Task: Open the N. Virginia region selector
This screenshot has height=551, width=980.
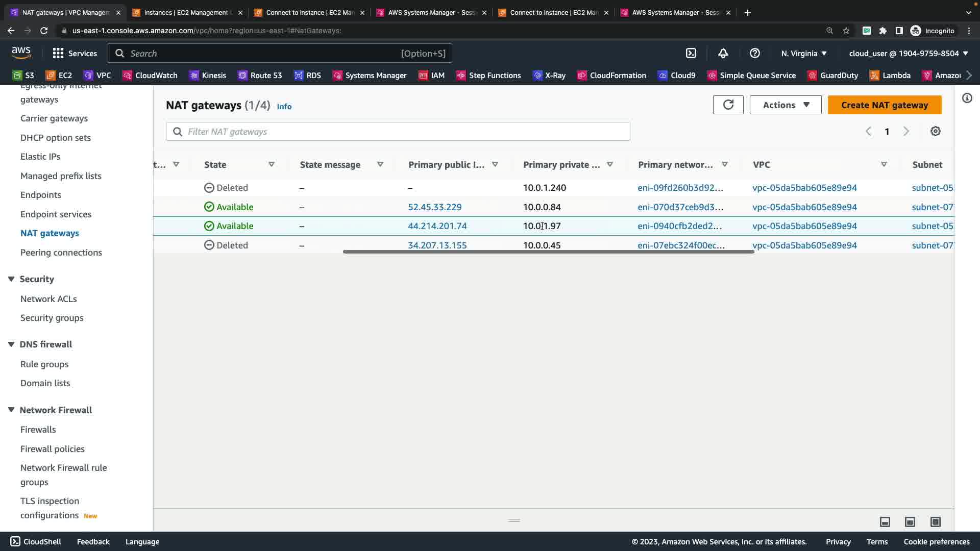Action: [803, 53]
